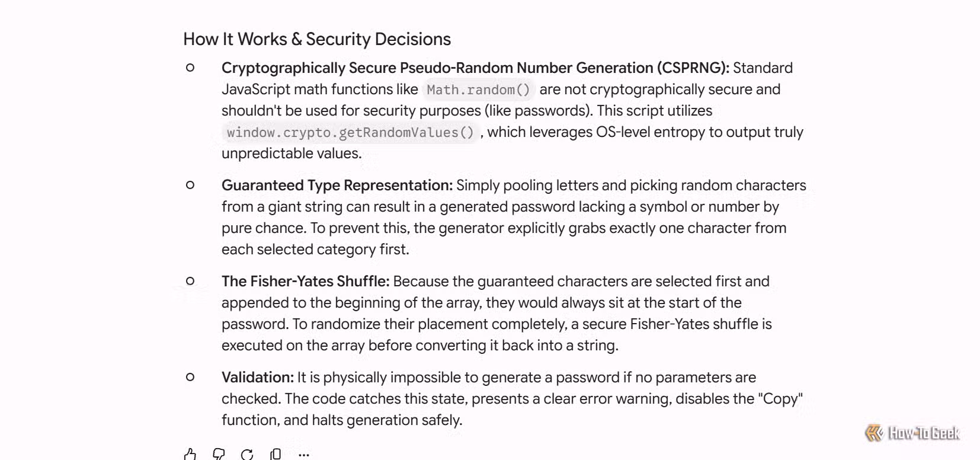Open the three-dot more options menu
The height and width of the screenshot is (460, 980).
[304, 455]
